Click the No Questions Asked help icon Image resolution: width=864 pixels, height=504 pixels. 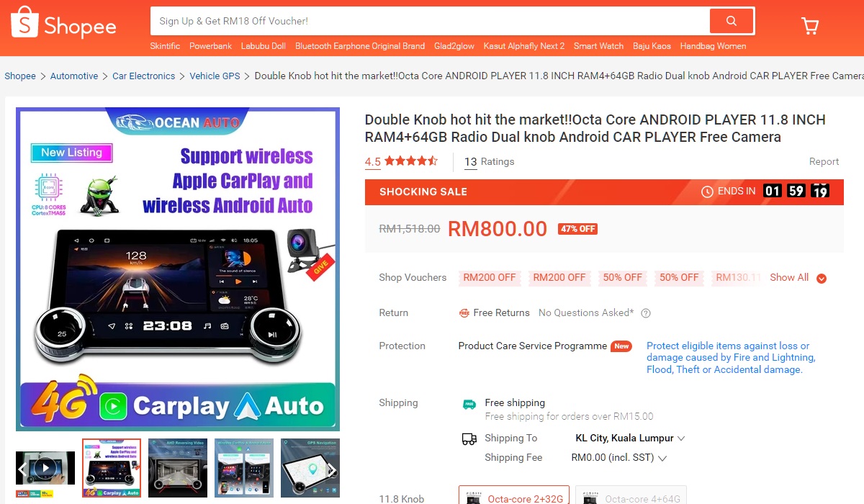pyautogui.click(x=646, y=313)
